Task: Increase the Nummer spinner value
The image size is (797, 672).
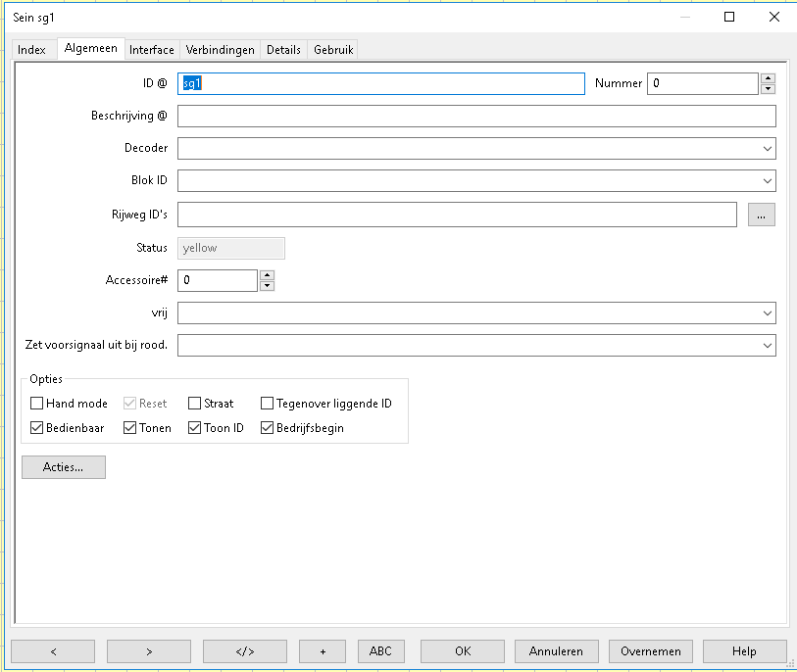Action: (x=768, y=78)
